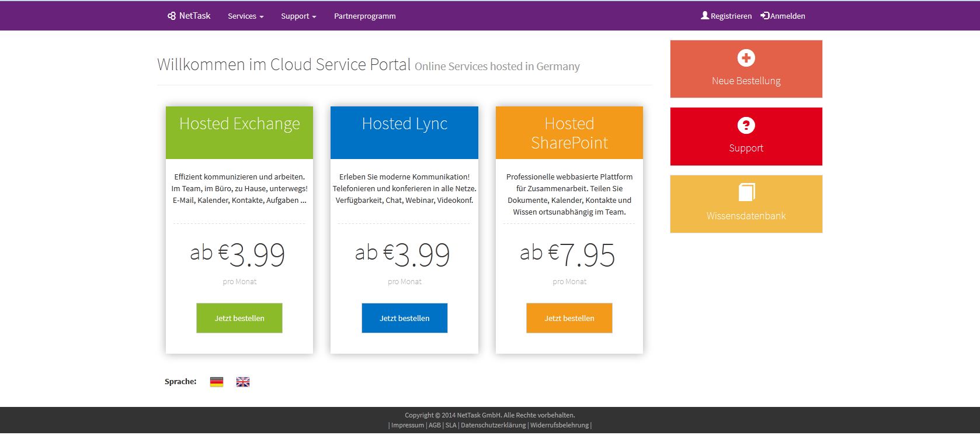Click the plus icon in Neue Bestellung tile
Screen dimensions: 980x435
click(x=746, y=58)
